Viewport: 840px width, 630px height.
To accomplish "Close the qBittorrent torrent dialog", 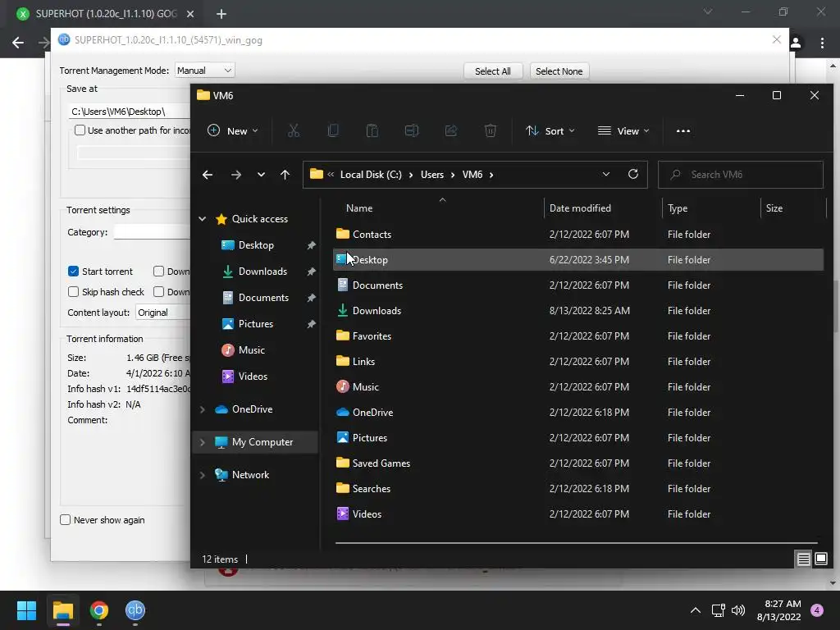I will (x=777, y=39).
